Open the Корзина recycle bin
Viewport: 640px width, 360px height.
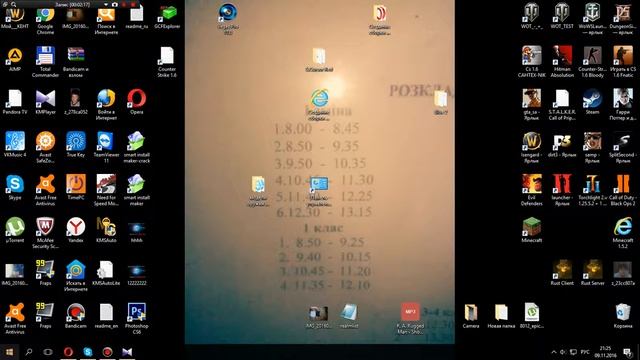click(623, 316)
